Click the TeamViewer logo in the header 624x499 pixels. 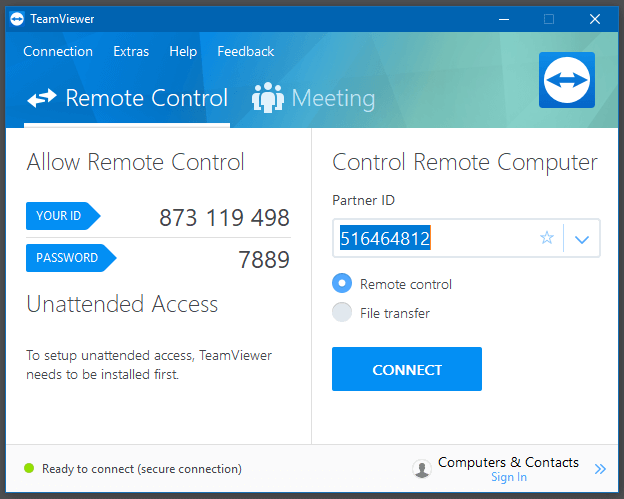coord(567,80)
